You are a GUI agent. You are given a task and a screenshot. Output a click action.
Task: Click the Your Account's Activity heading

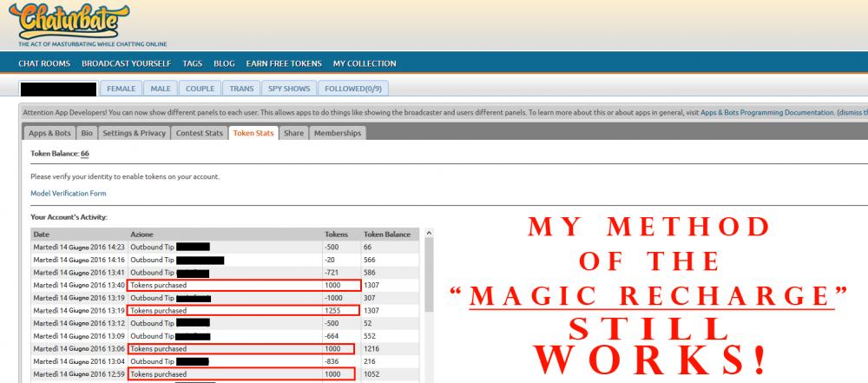point(69,217)
